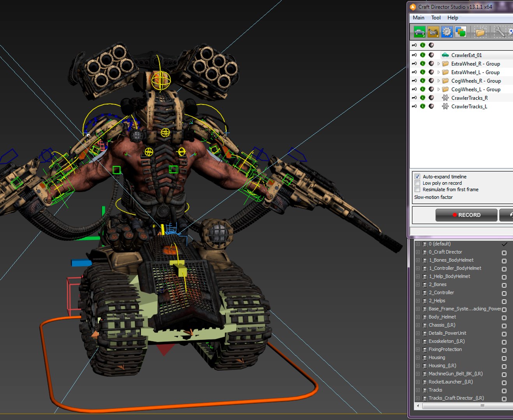Click the layer list scroll-left arrow

[x=418, y=406]
